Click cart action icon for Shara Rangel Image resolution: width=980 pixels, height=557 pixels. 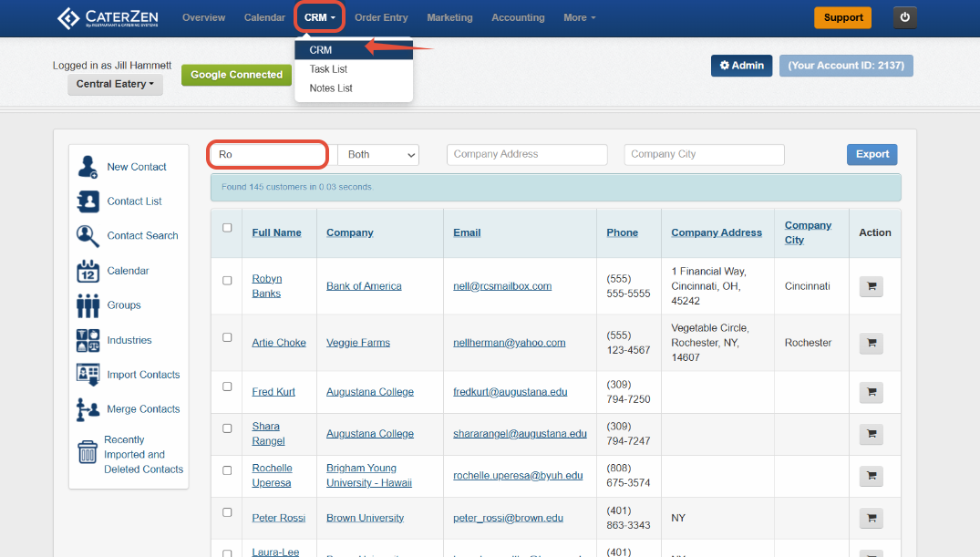tap(872, 434)
